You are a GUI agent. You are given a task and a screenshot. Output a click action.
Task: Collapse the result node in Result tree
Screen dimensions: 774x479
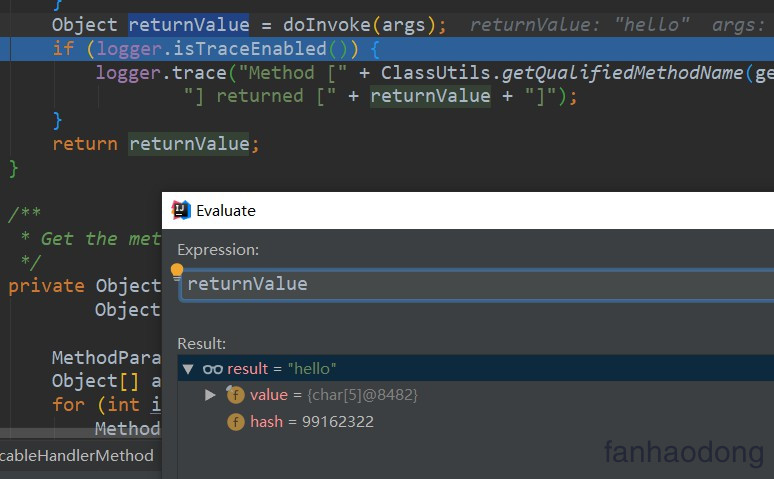coord(188,369)
